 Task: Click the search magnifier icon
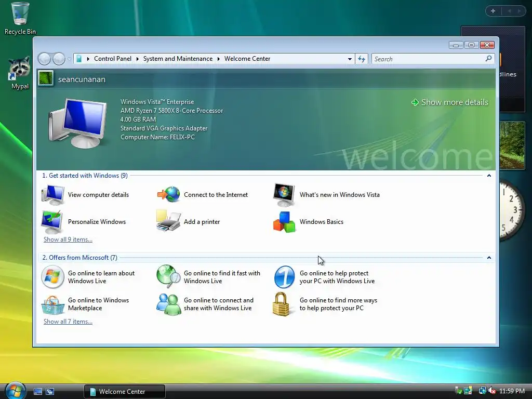[x=488, y=59]
